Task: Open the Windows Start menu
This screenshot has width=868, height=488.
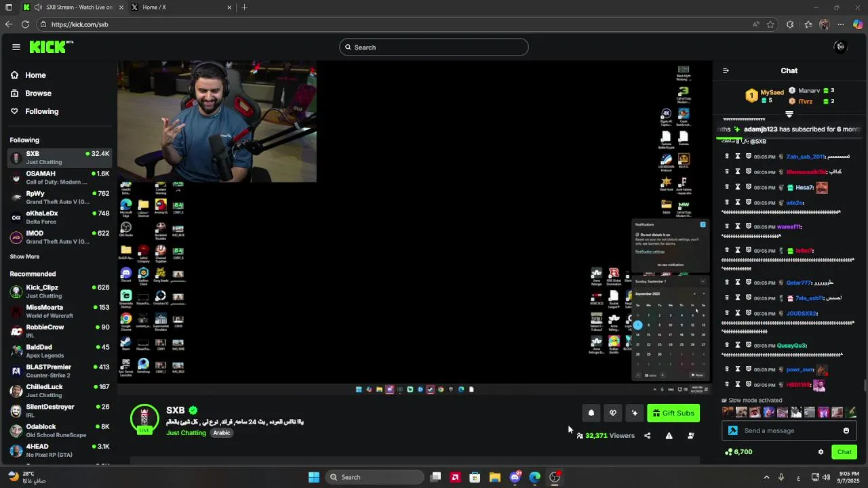Action: tap(314, 477)
